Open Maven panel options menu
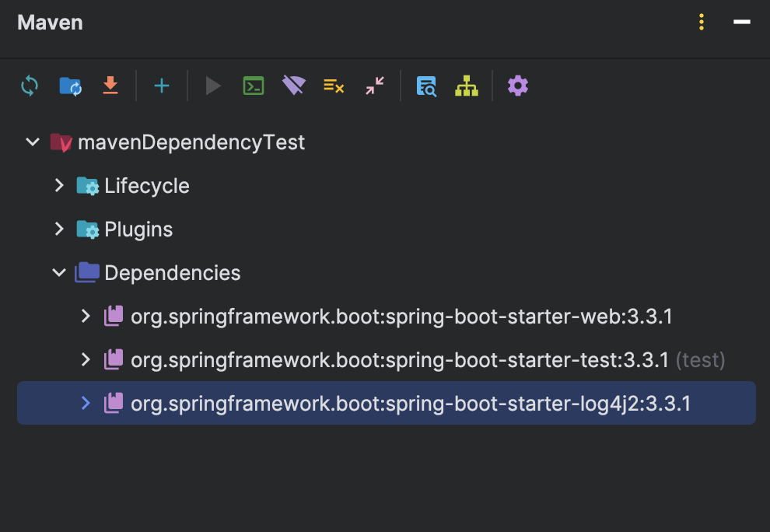This screenshot has height=532, width=770. pos(702,22)
